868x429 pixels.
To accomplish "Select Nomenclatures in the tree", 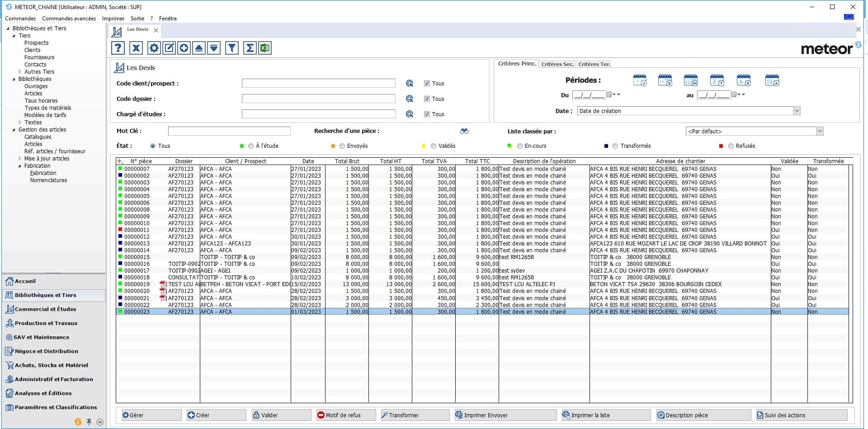I will tap(48, 180).
